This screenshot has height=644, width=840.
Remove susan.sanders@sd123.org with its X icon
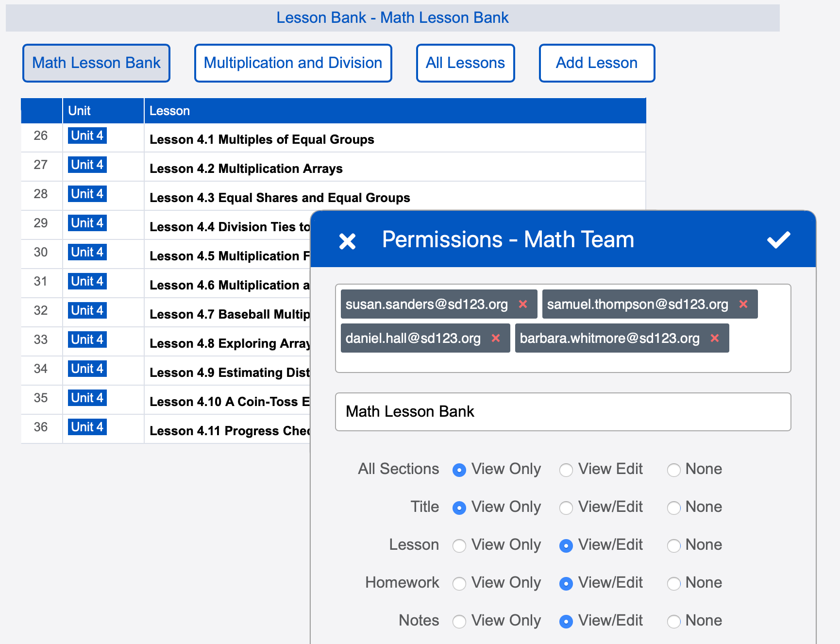[523, 304]
